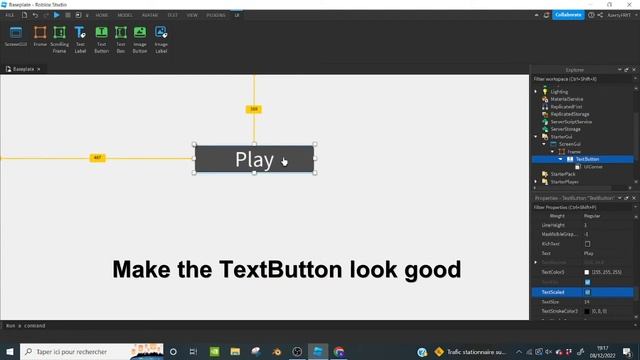Open Google Chrome from the taskbar
The height and width of the screenshot is (360, 640).
(x=339, y=351)
